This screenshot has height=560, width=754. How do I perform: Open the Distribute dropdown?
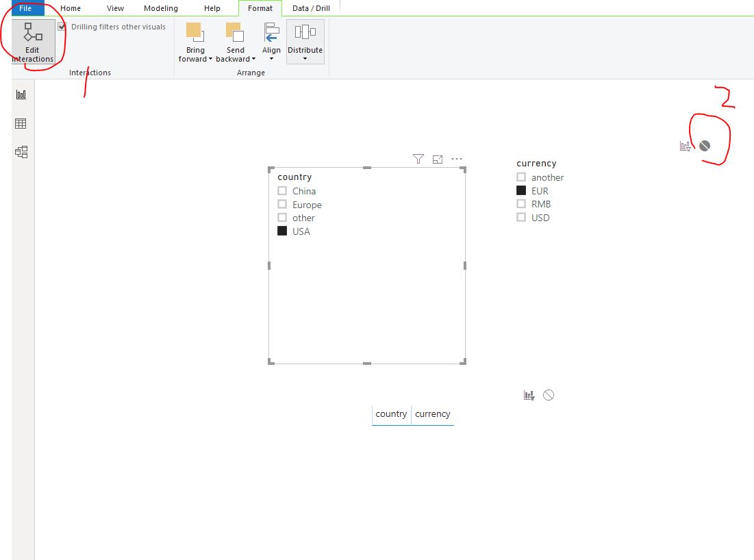(x=305, y=42)
